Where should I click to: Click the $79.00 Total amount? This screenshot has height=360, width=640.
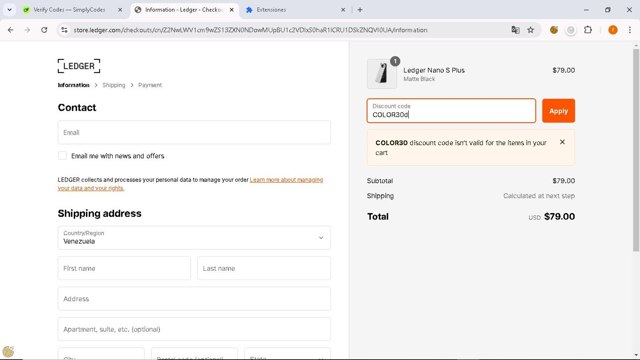[x=559, y=216]
